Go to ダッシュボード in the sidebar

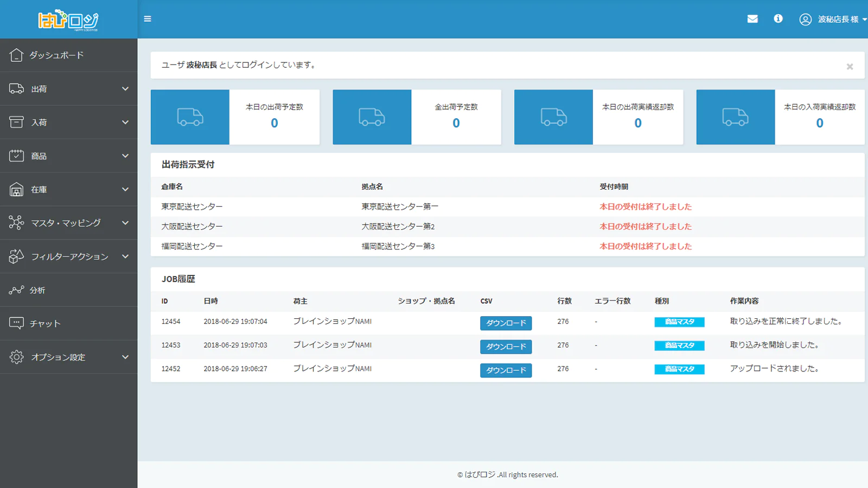[56, 55]
